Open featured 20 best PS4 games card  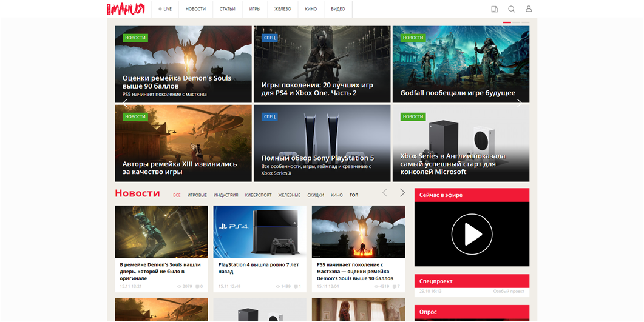pos(322,64)
